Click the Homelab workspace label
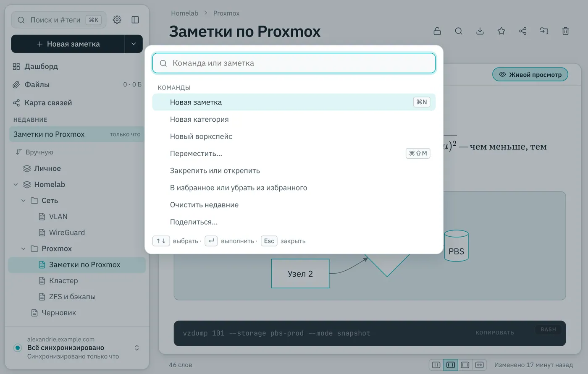The height and width of the screenshot is (374, 588). pyautogui.click(x=50, y=185)
